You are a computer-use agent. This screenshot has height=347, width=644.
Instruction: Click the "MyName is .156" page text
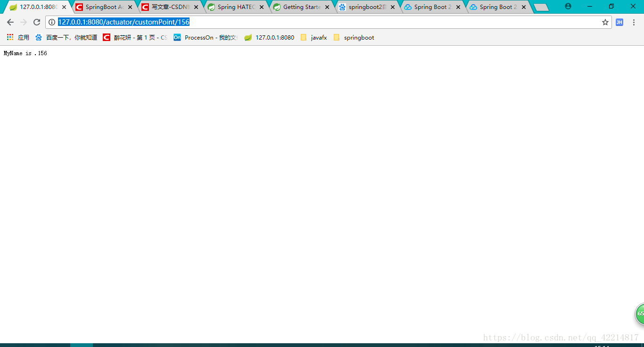pyautogui.click(x=25, y=53)
